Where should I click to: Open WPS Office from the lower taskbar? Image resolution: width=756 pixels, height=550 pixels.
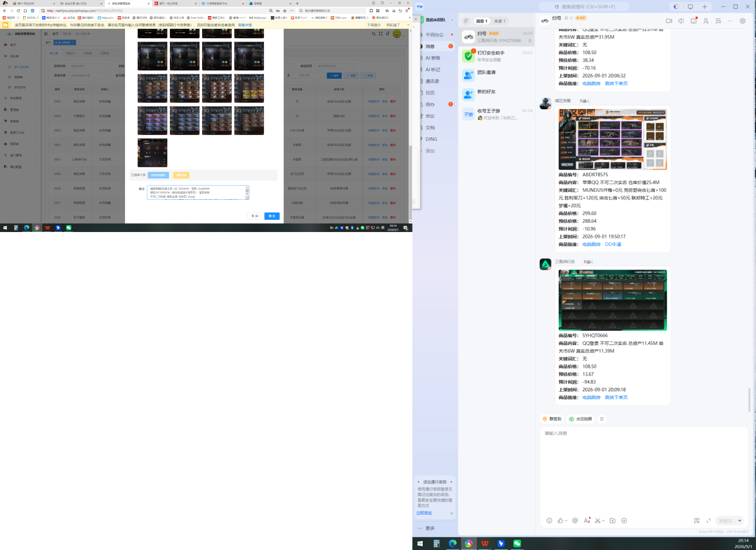(485, 544)
